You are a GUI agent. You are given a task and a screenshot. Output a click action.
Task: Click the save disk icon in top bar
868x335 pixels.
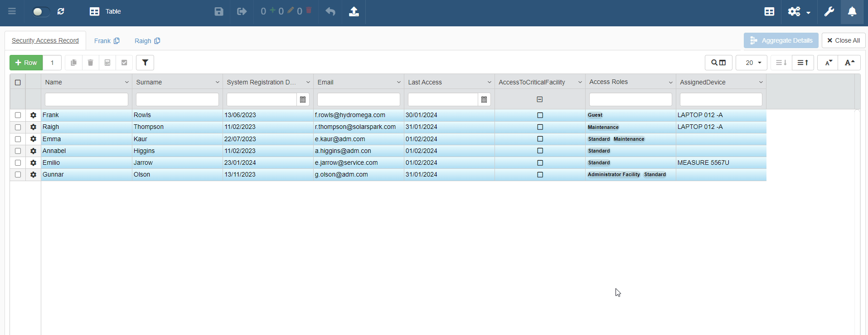[219, 11]
